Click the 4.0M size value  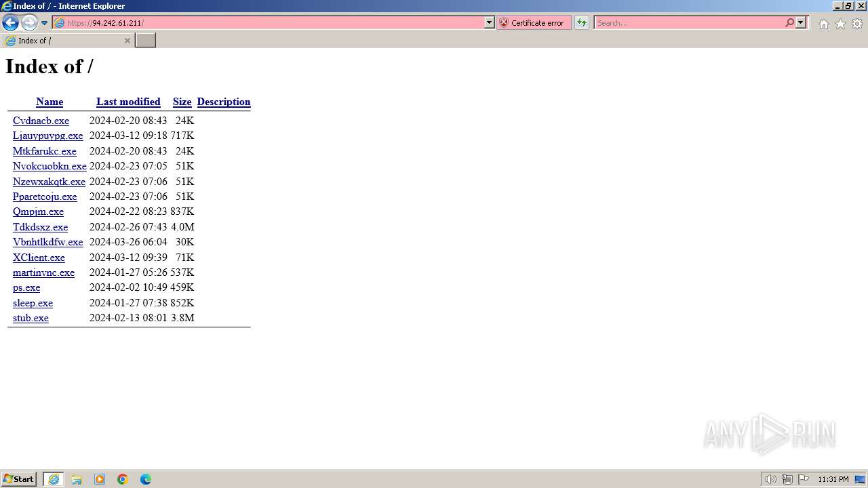pos(182,227)
